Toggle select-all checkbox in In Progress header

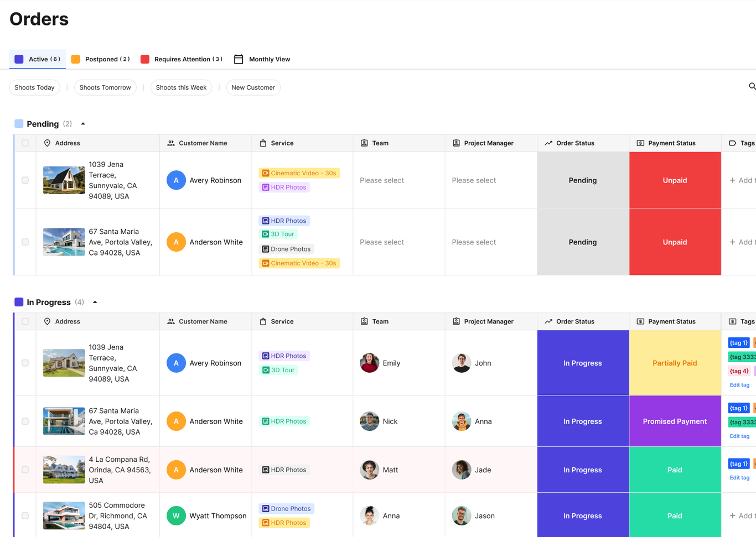coord(25,321)
